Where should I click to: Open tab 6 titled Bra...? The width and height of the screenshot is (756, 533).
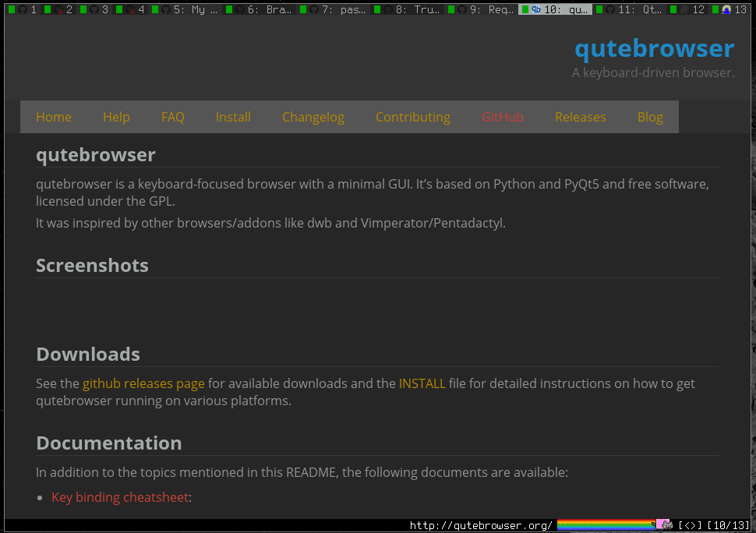tap(259, 9)
